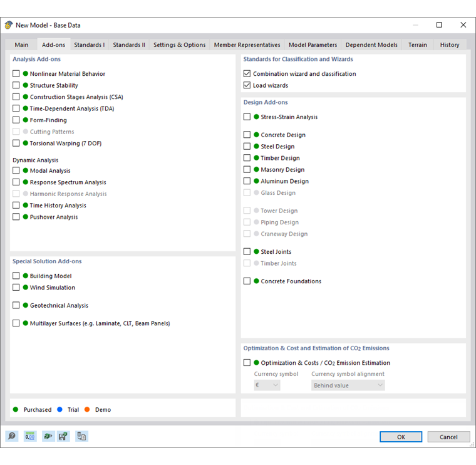Check Concrete Foundations option

point(247,281)
